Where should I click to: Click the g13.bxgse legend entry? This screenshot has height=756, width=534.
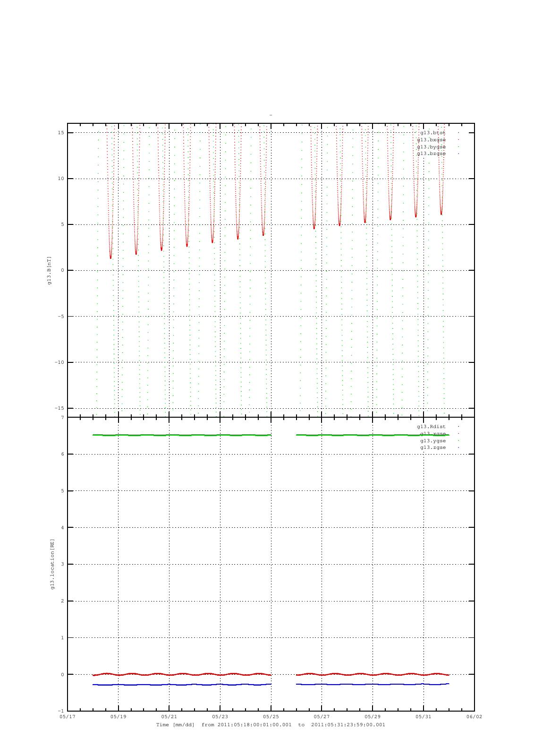tap(431, 140)
